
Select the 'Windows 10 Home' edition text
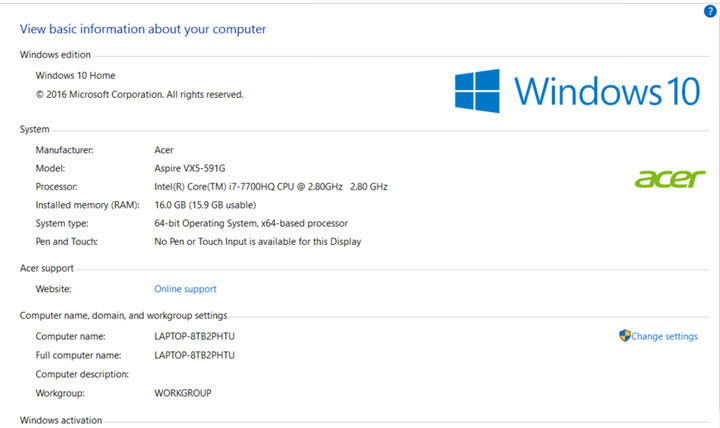click(77, 75)
